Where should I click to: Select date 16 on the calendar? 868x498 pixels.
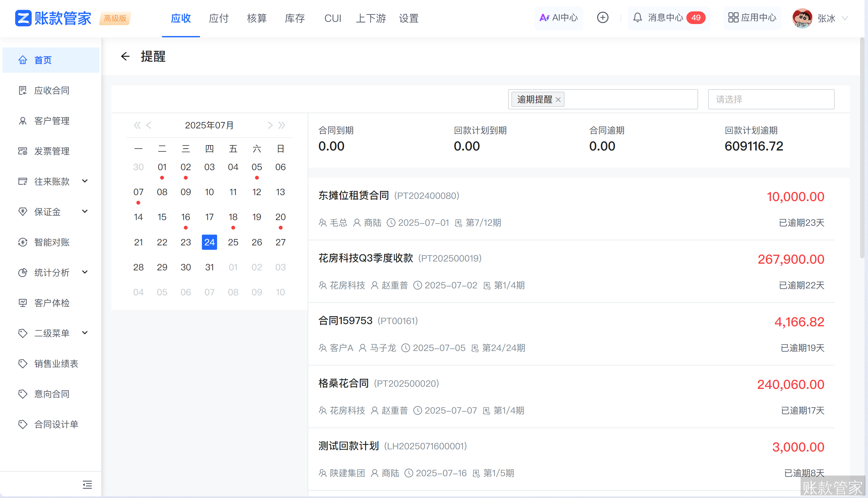click(x=185, y=217)
